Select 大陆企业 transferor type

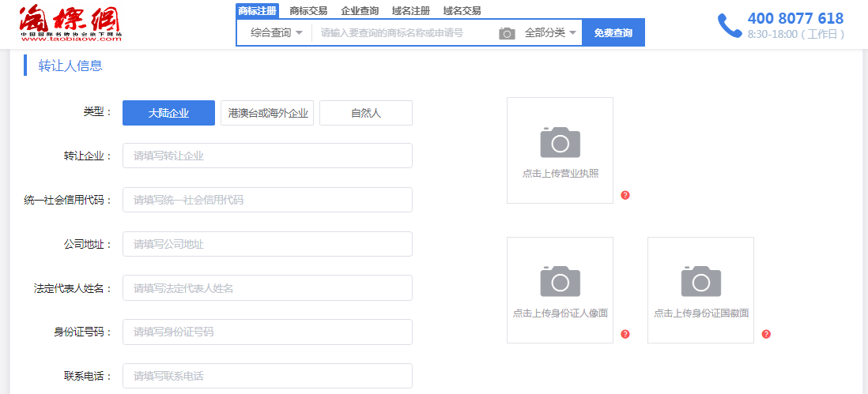pyautogui.click(x=168, y=113)
